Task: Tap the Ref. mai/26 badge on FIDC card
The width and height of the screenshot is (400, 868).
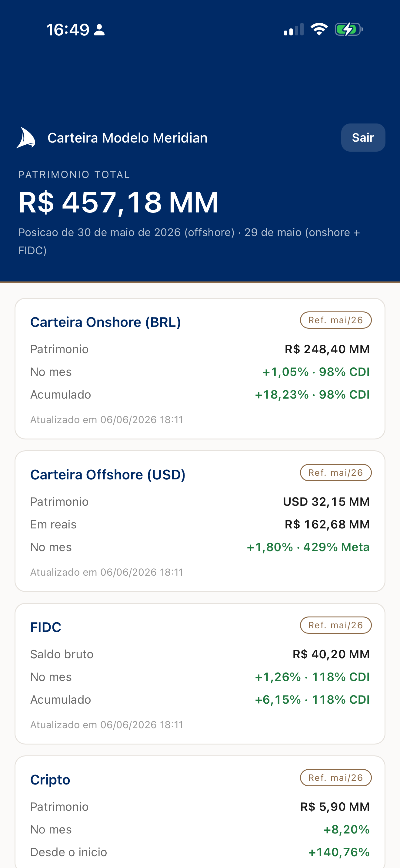Action: coord(335,625)
